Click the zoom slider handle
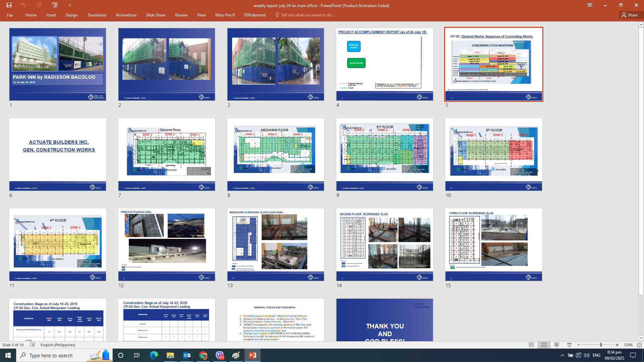644x362 pixels. 601,345
